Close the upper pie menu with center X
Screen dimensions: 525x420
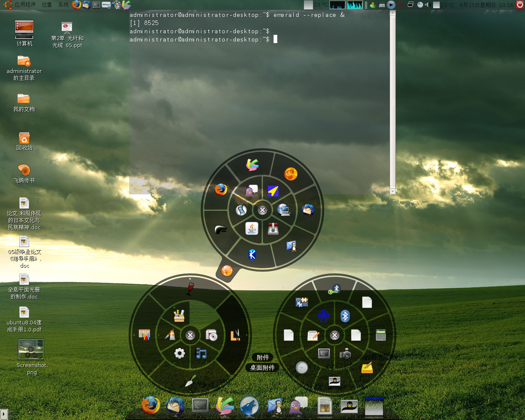262,210
